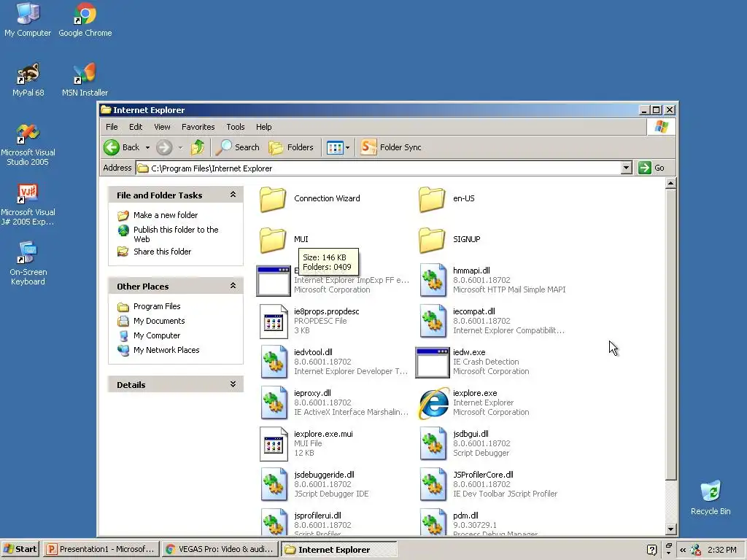Open the Back button history dropdown arrow

tap(147, 147)
